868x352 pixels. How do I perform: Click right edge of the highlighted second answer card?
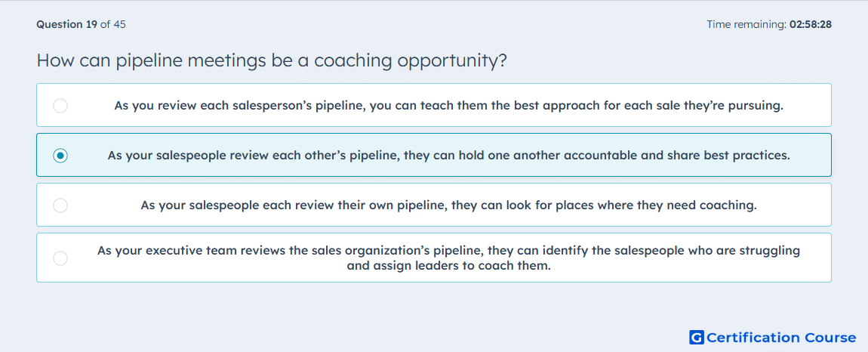pyautogui.click(x=814, y=155)
